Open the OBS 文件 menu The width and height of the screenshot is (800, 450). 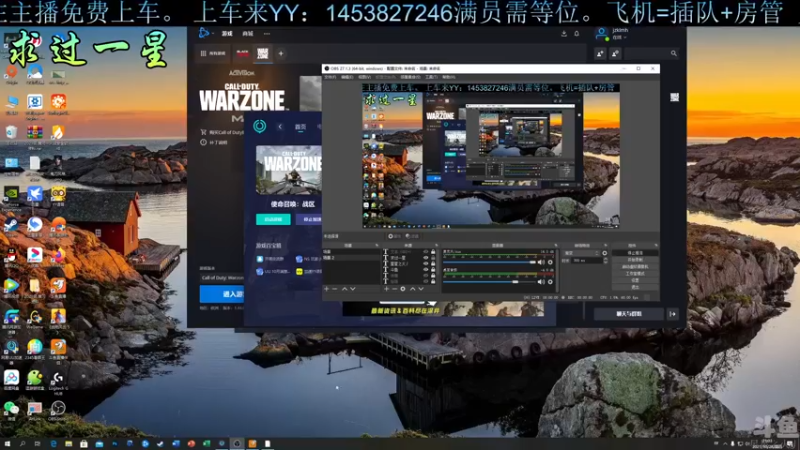330,77
